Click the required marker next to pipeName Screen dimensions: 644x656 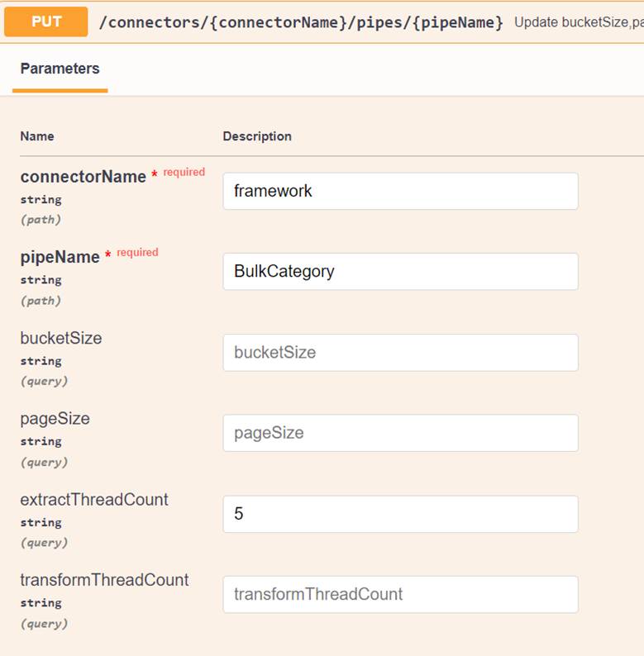[x=137, y=252]
